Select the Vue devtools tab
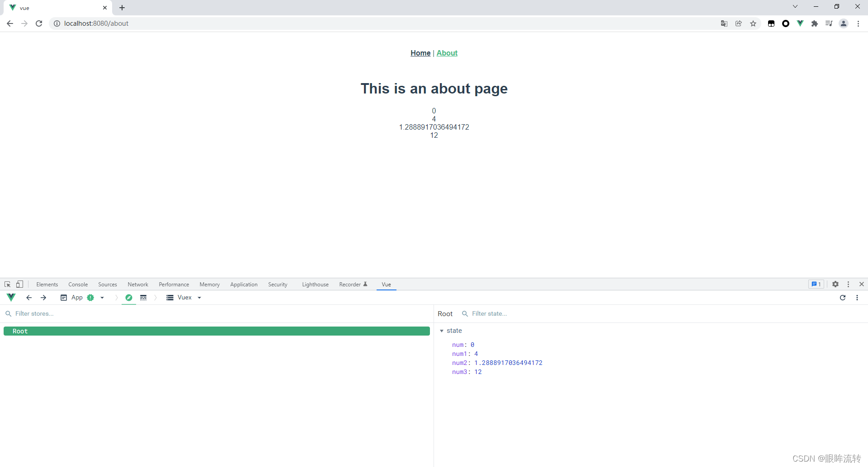Screen dimensions: 868x467 [x=386, y=285]
